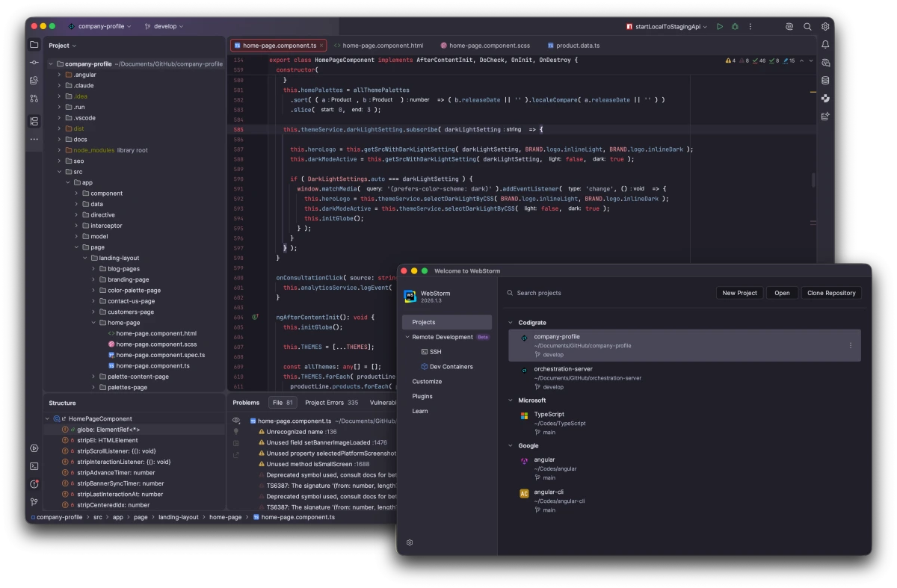Click the editor vertical scrollbar thumb
897x588 pixels.
pos(813,180)
